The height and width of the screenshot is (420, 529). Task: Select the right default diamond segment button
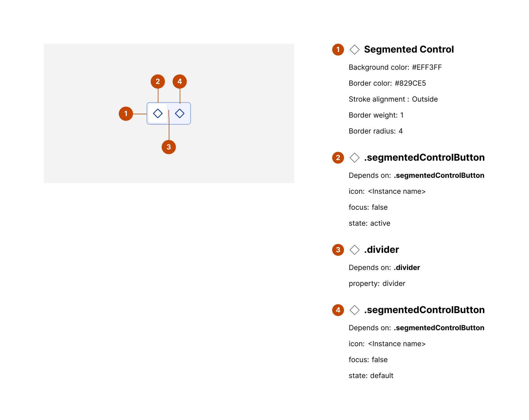(x=180, y=113)
